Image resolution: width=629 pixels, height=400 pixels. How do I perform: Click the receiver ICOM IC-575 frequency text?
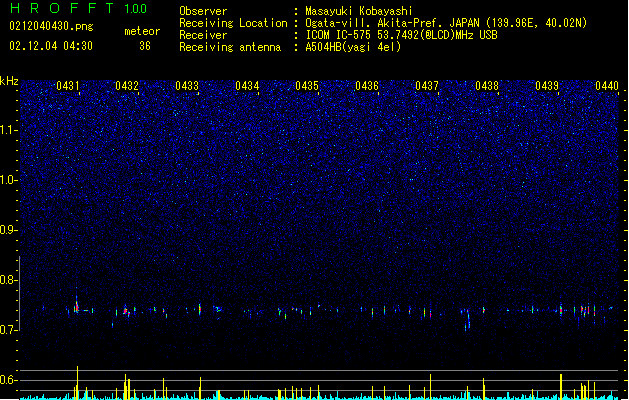point(401,35)
